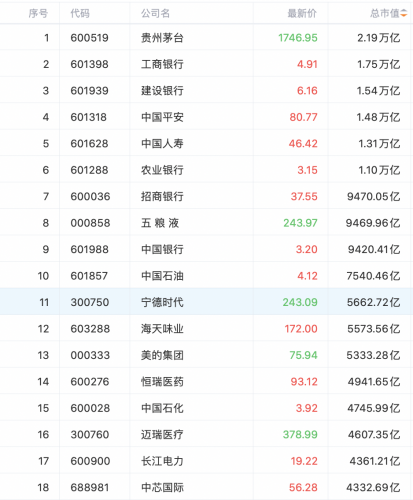The image size is (413, 500).
Task: Click the 序号 column header
Action: [38, 13]
